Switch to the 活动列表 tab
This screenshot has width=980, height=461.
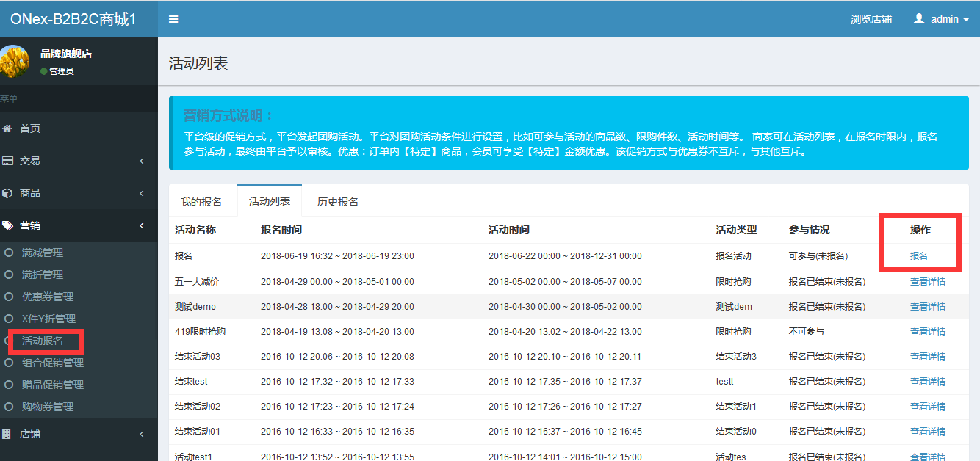[270, 201]
